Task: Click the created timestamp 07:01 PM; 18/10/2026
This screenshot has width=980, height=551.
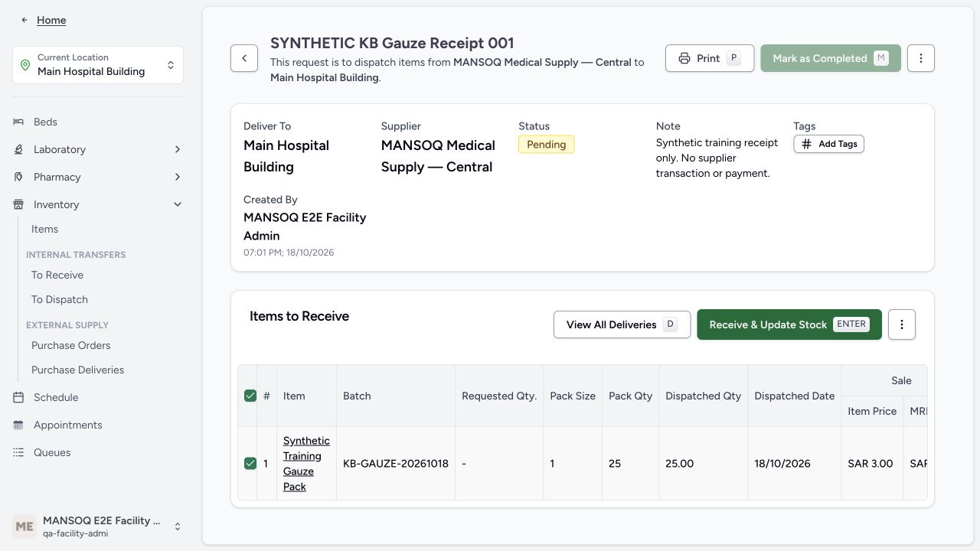Action: [289, 253]
